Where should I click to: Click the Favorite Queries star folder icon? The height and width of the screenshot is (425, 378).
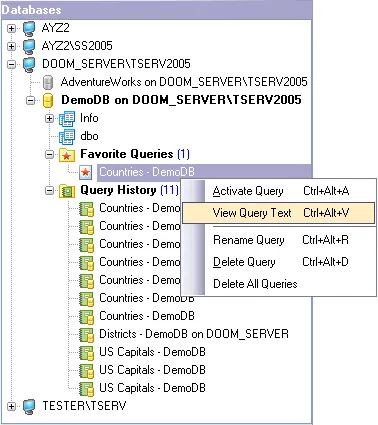pos(67,155)
